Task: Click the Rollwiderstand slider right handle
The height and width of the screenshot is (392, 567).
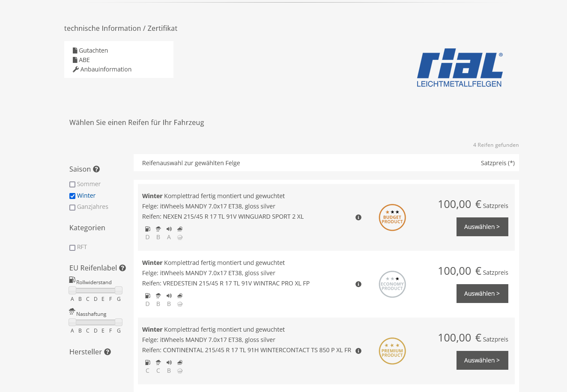Action: pyautogui.click(x=119, y=290)
